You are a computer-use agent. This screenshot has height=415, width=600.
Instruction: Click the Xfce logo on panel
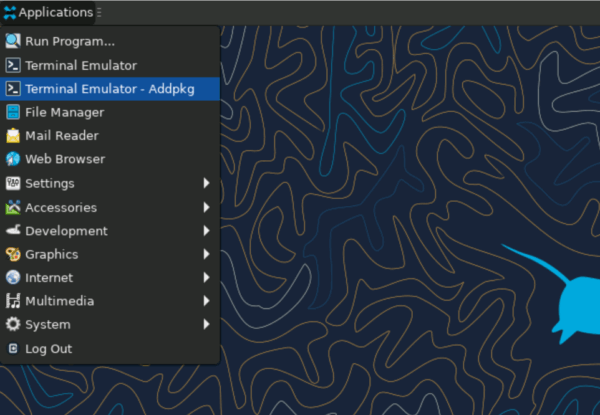[10, 13]
